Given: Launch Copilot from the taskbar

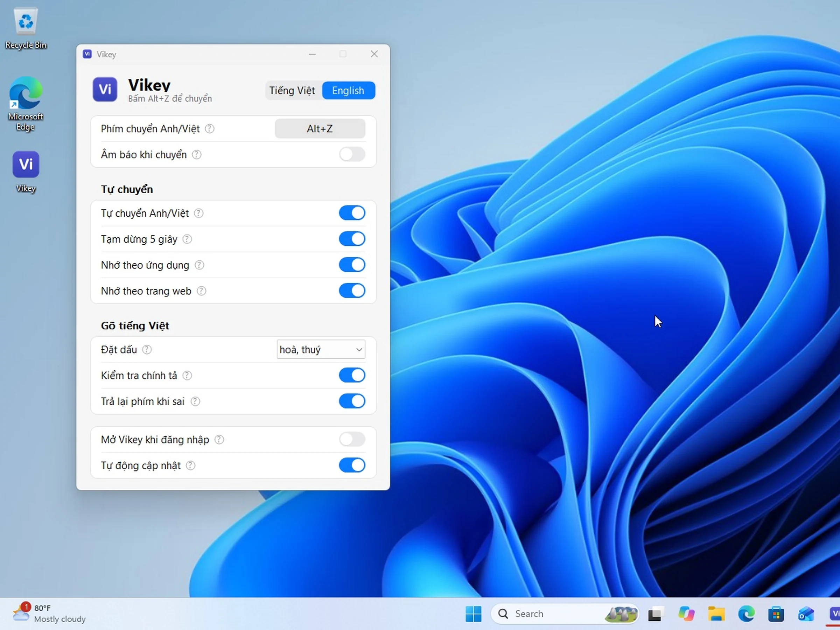Looking at the screenshot, I should pos(686,614).
